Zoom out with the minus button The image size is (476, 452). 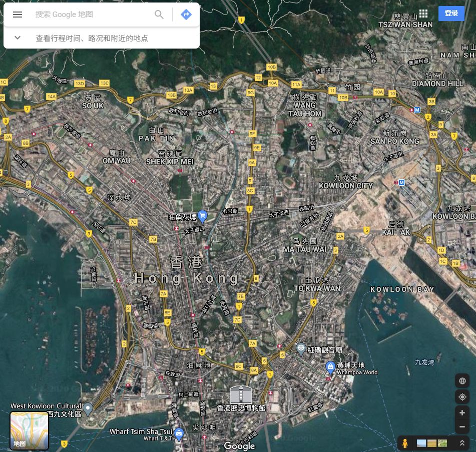point(462,427)
